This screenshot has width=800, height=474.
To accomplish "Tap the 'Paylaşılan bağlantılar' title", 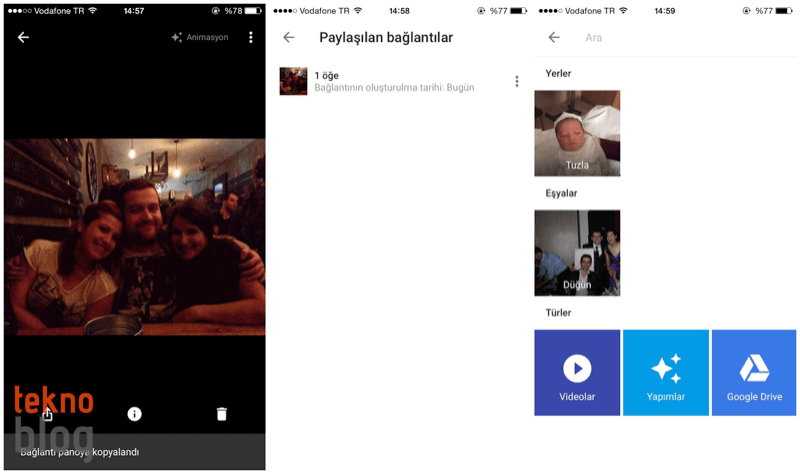I will [x=386, y=37].
